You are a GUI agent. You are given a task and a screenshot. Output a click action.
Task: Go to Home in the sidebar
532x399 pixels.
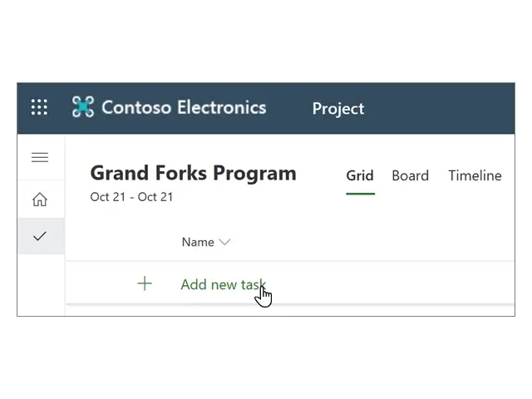[x=40, y=199]
